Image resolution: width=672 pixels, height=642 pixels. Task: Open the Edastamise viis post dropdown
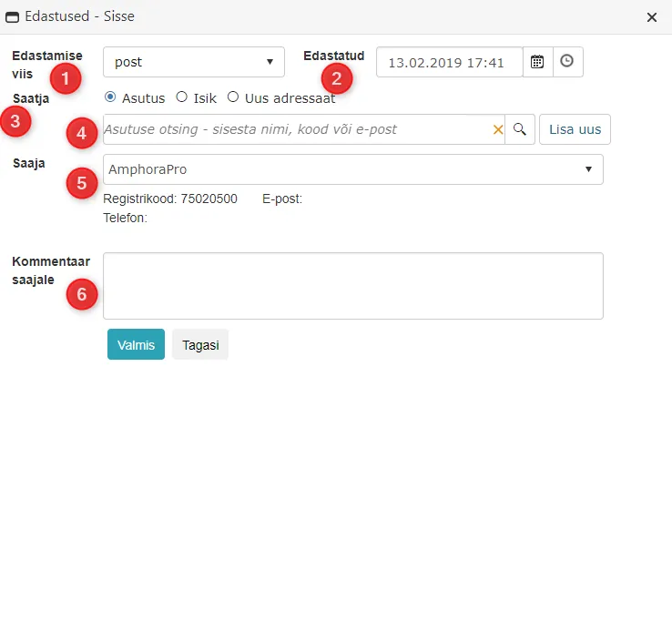click(194, 62)
